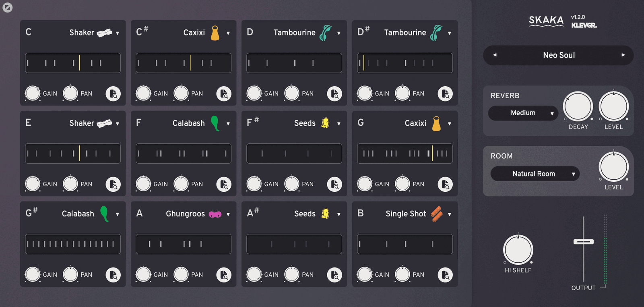Go to the next preset after Neo Soul
The image size is (644, 307).
pos(623,55)
